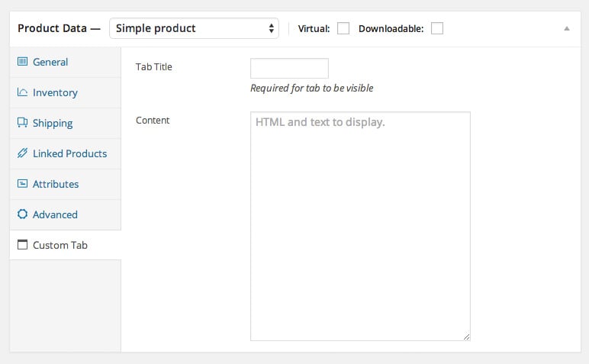Switch to the Inventory tab
The image size is (589, 364).
55,92
